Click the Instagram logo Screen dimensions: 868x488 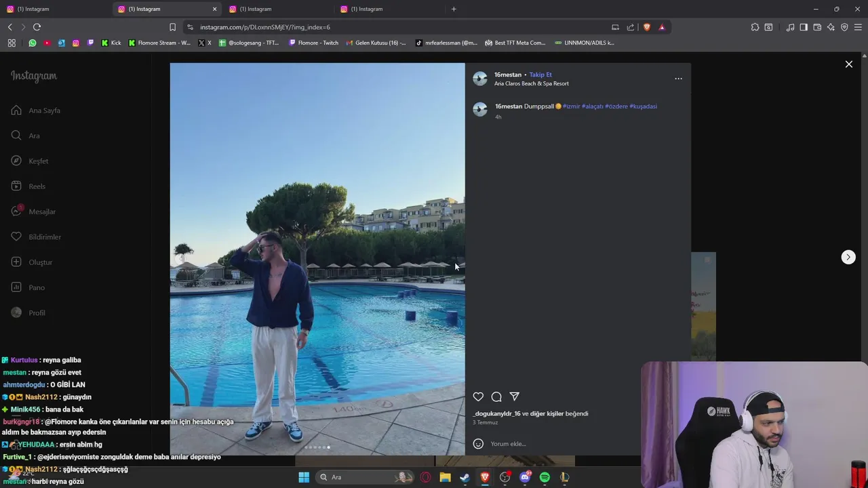[x=34, y=76]
